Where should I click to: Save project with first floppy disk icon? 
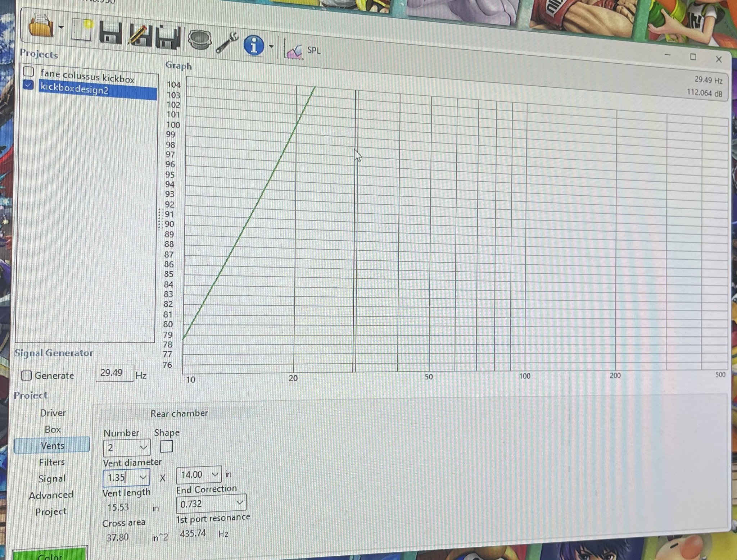(x=110, y=33)
